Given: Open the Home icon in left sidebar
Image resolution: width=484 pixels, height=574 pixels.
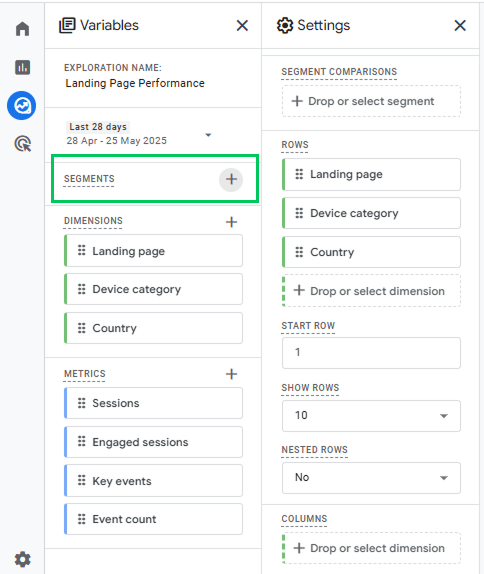Looking at the screenshot, I should click(22, 29).
